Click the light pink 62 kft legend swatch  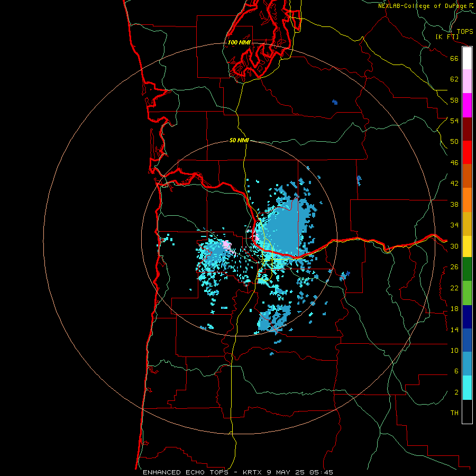coord(467,81)
